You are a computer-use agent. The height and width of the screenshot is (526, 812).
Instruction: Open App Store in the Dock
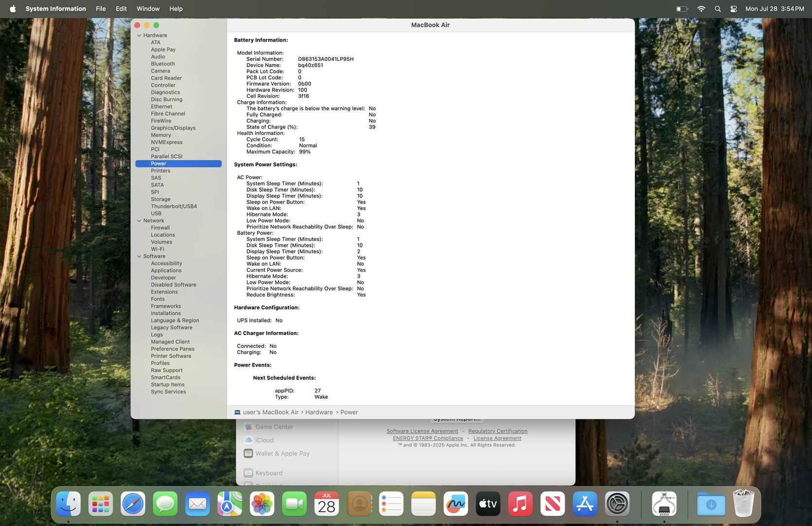(585, 504)
